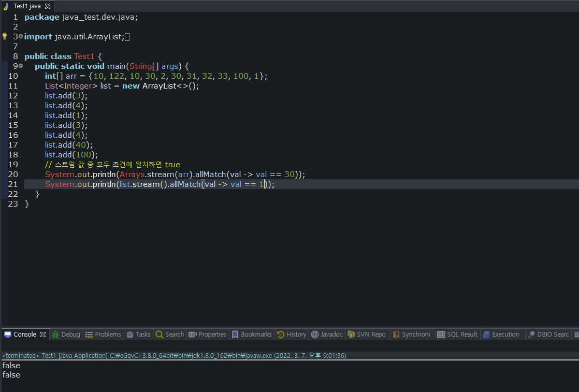This screenshot has width=579, height=392.
Task: Close the Console view
Action: click(43, 335)
